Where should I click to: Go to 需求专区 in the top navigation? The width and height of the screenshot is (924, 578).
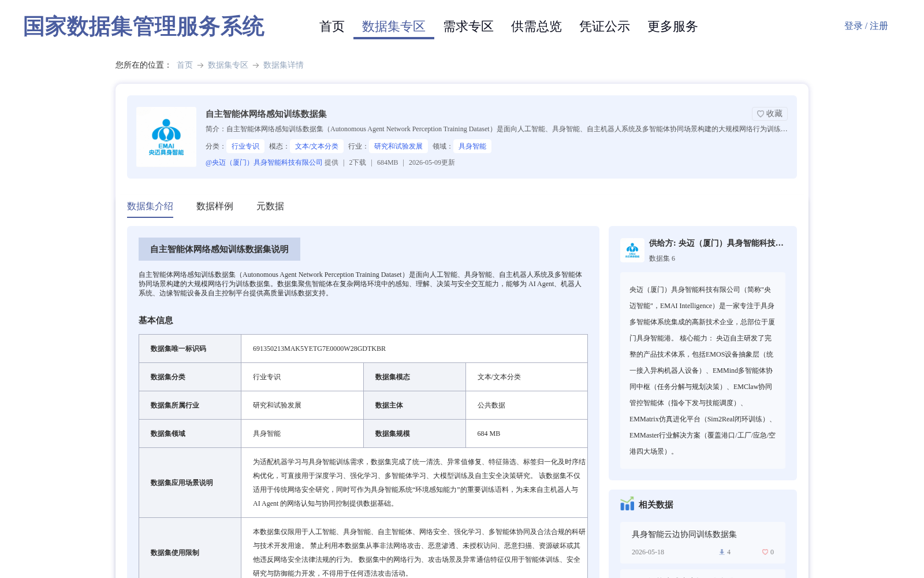(468, 27)
